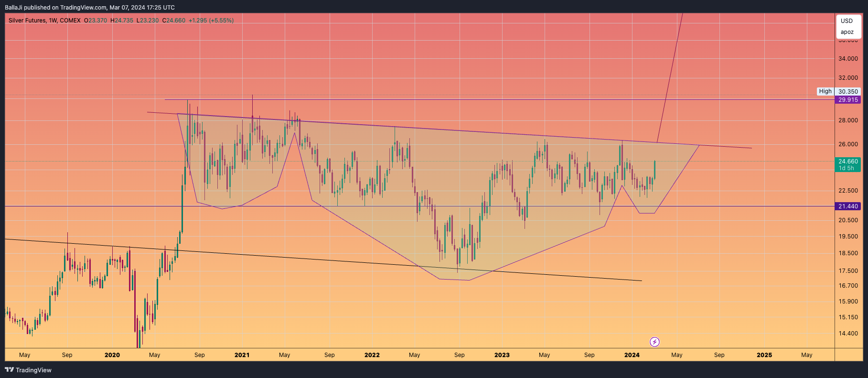Viewport: 868px width, 378px height.
Task: Click the 2020 year label on time axis
Action: pos(112,355)
